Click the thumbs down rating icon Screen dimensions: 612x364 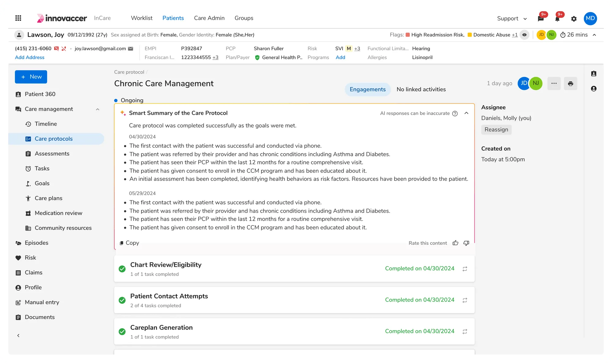click(466, 243)
